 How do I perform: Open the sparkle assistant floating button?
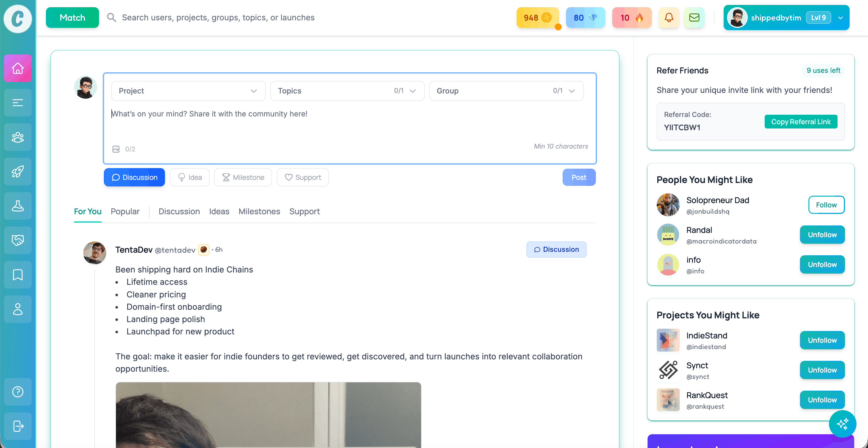pos(842,423)
